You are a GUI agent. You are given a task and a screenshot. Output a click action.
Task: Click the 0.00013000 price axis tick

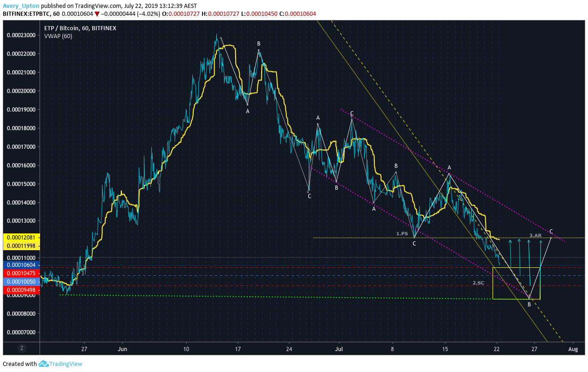(21, 221)
